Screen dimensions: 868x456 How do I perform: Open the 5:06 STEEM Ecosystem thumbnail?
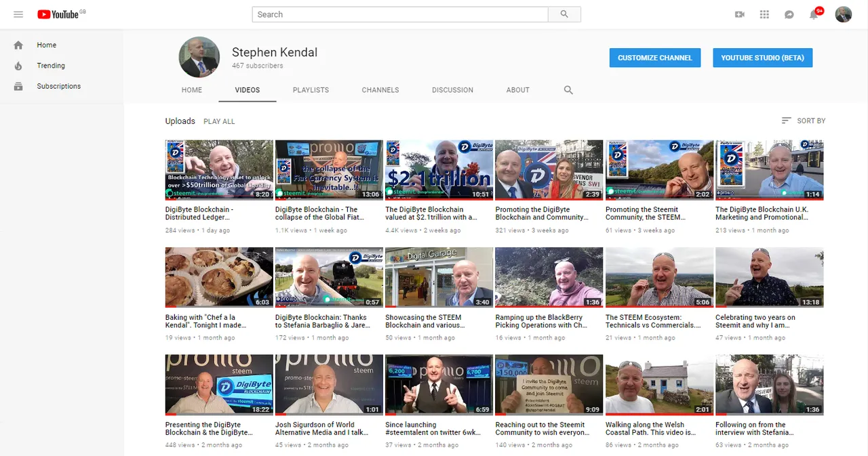[x=659, y=278]
